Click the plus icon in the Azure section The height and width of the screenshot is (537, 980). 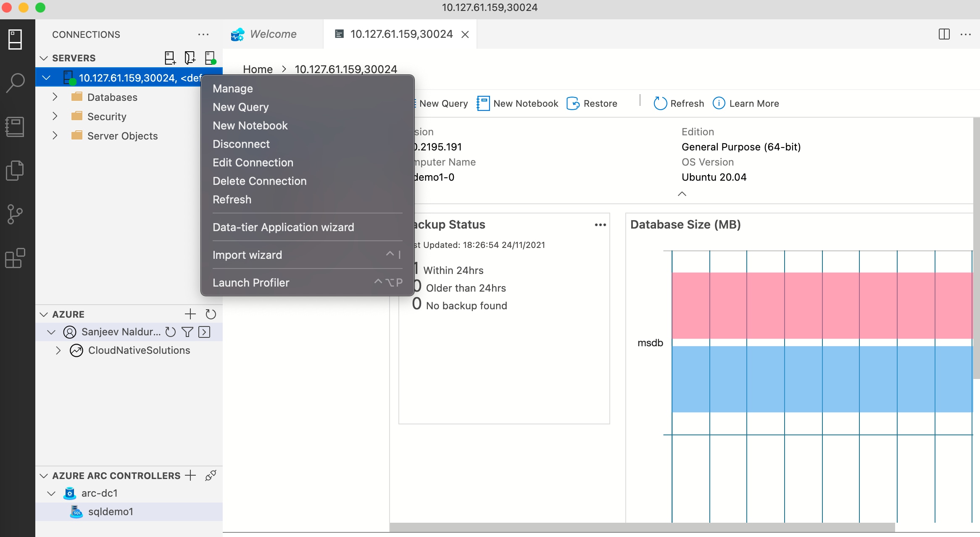190,314
